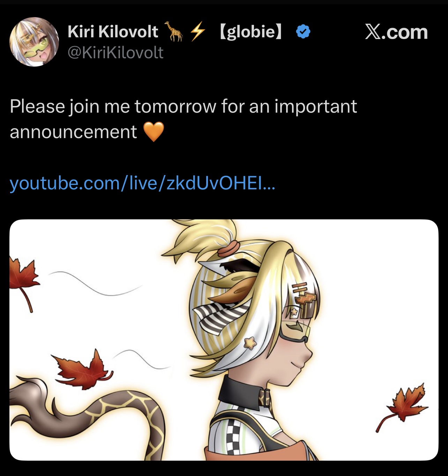Open Kiri Kilovolt's profile avatar
This screenshot has width=448, height=476.
click(x=34, y=42)
